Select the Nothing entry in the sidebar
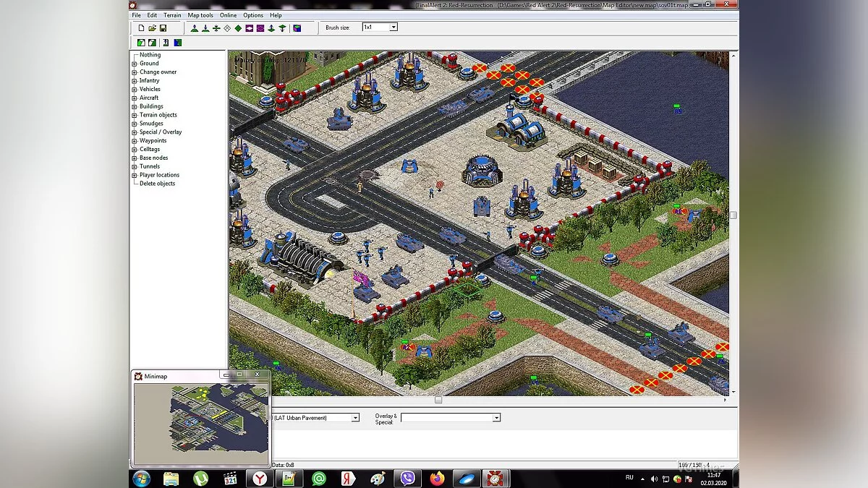 pos(150,54)
